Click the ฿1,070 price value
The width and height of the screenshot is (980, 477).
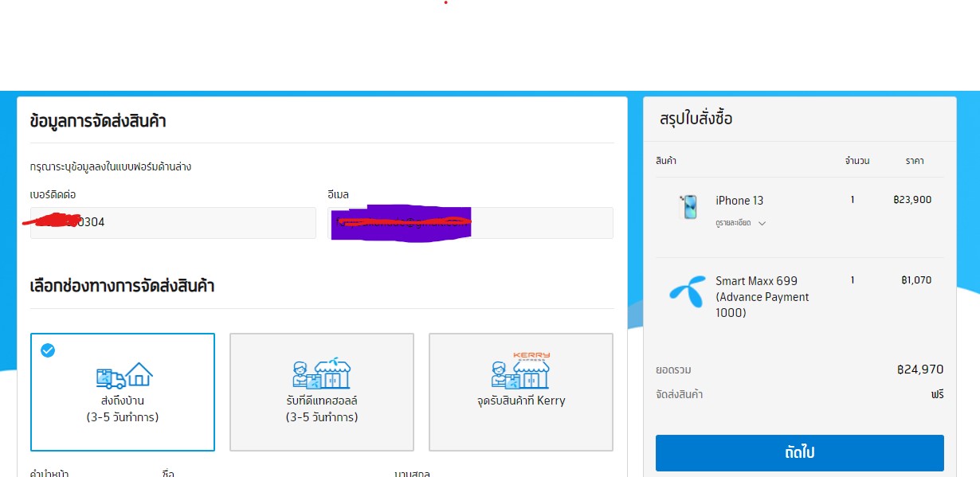pyautogui.click(x=916, y=280)
